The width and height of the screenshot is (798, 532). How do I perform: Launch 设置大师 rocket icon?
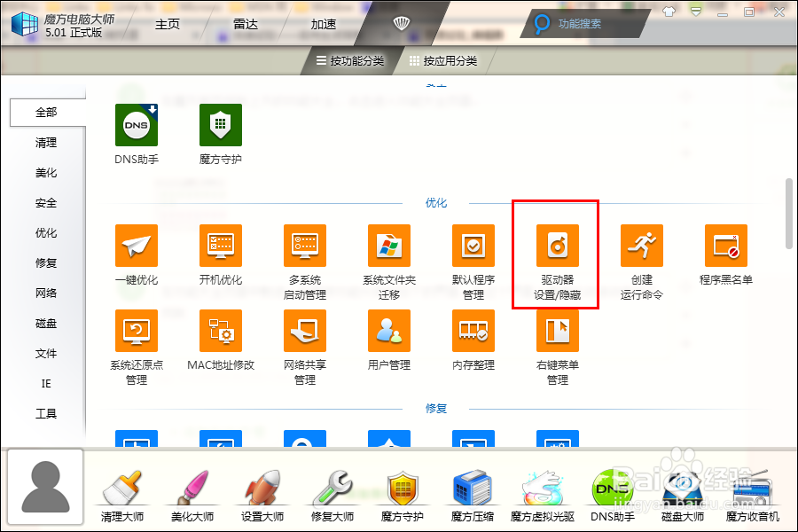coord(262,496)
